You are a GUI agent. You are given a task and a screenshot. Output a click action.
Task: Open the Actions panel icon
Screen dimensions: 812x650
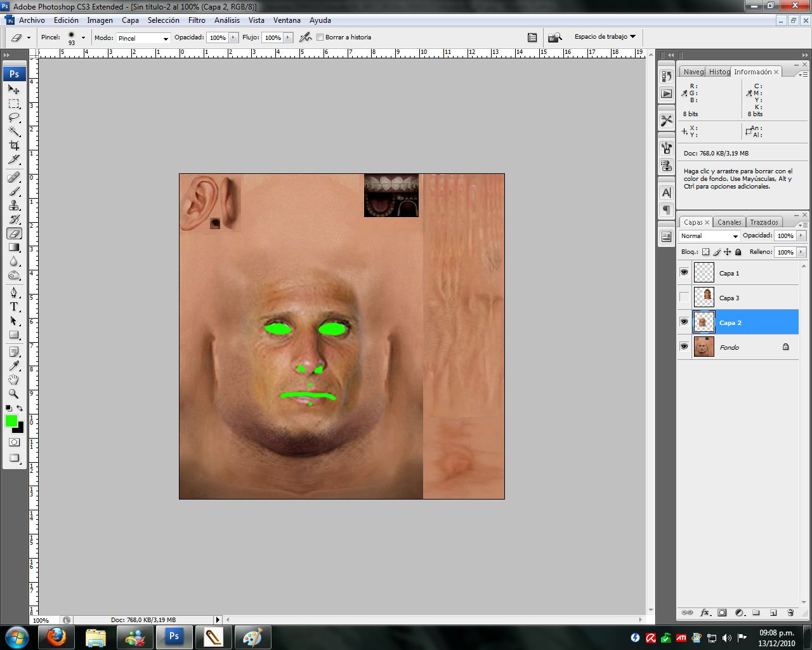(x=666, y=94)
